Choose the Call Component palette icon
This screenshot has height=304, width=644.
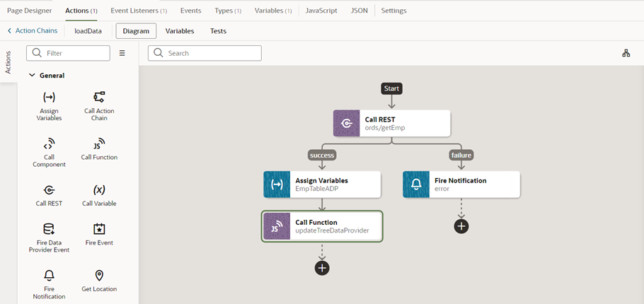[x=50, y=144]
